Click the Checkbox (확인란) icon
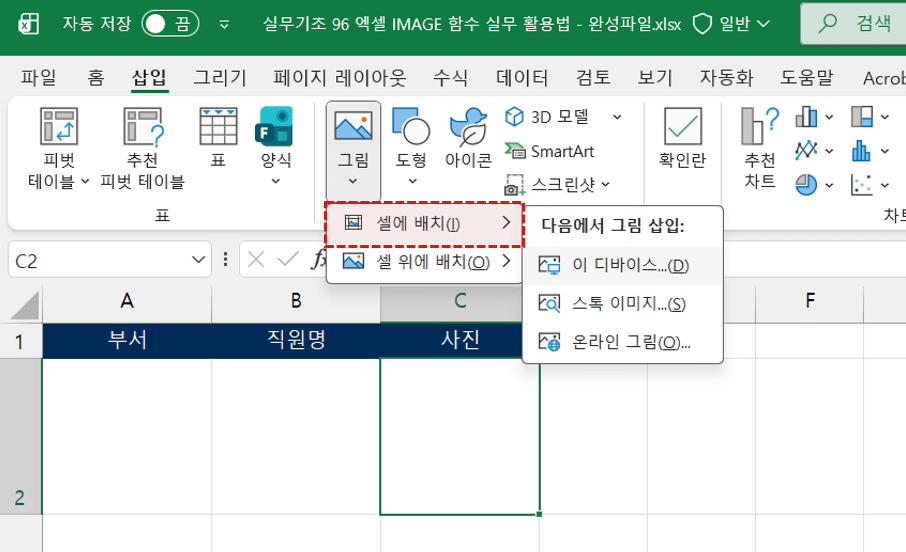Screen dimensions: 906x552 pyautogui.click(x=682, y=127)
